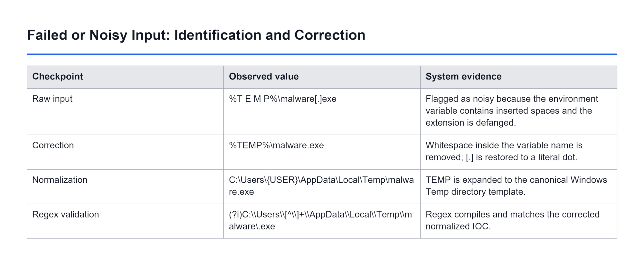Click the slide title about Failed or Noisy Input

click(x=196, y=35)
